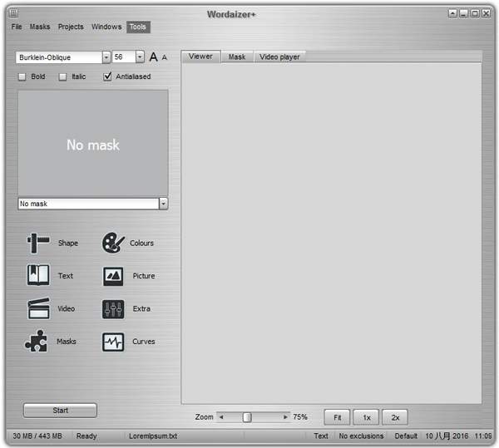The height and width of the screenshot is (448, 499).
Task: Click the Fit zoom button
Action: click(337, 417)
